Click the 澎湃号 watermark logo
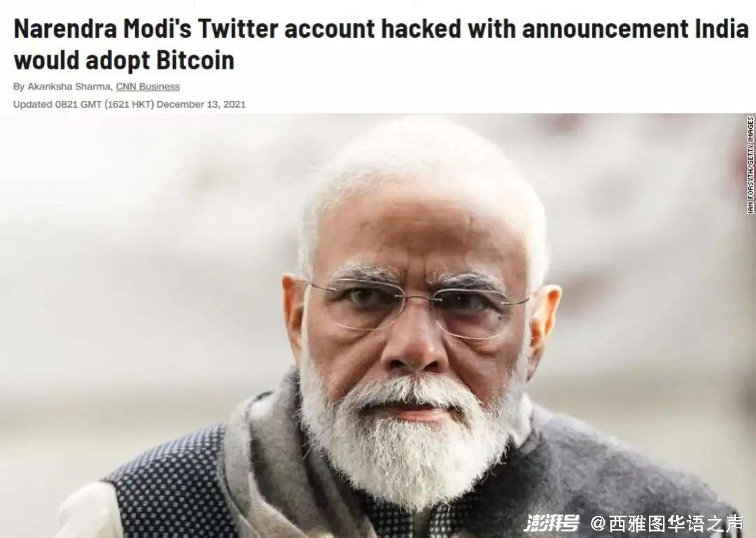Image resolution: width=756 pixels, height=538 pixels. pos(552,523)
